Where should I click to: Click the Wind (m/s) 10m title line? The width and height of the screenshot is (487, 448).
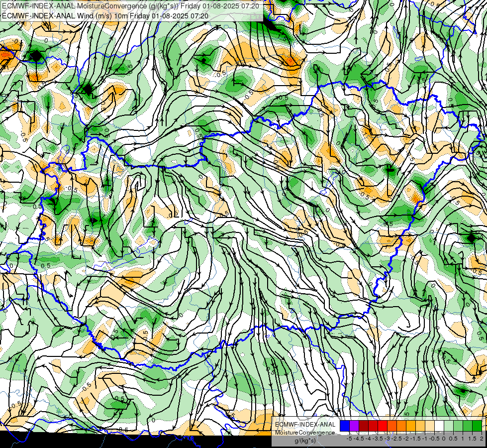(x=104, y=16)
